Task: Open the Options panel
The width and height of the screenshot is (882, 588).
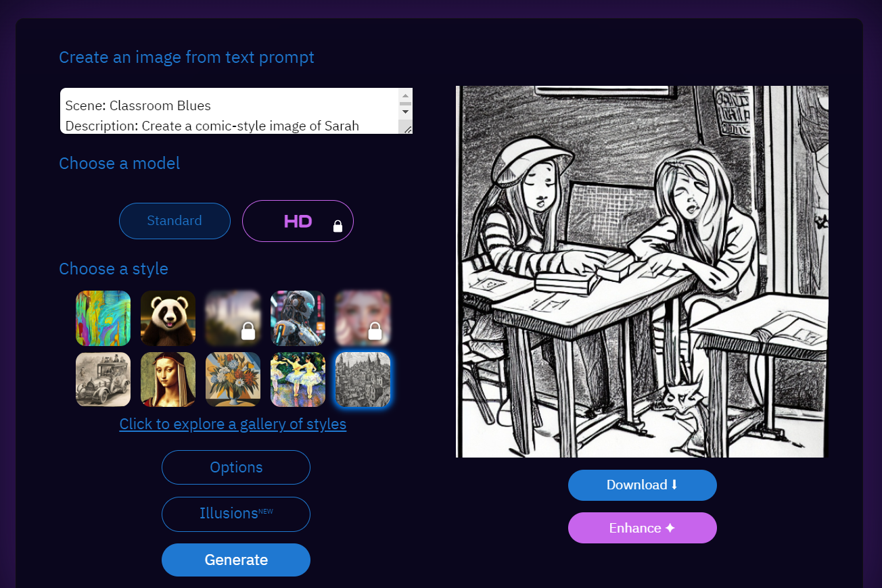Action: tap(236, 468)
